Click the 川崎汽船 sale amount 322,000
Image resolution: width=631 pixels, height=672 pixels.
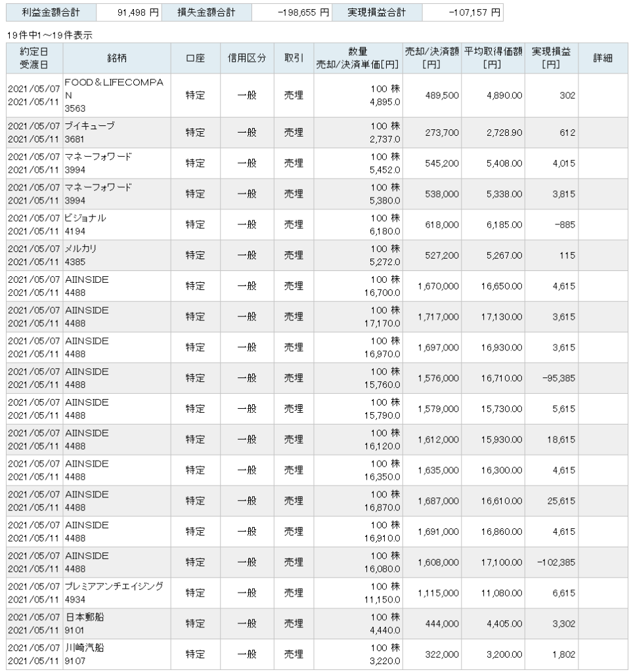(x=442, y=654)
